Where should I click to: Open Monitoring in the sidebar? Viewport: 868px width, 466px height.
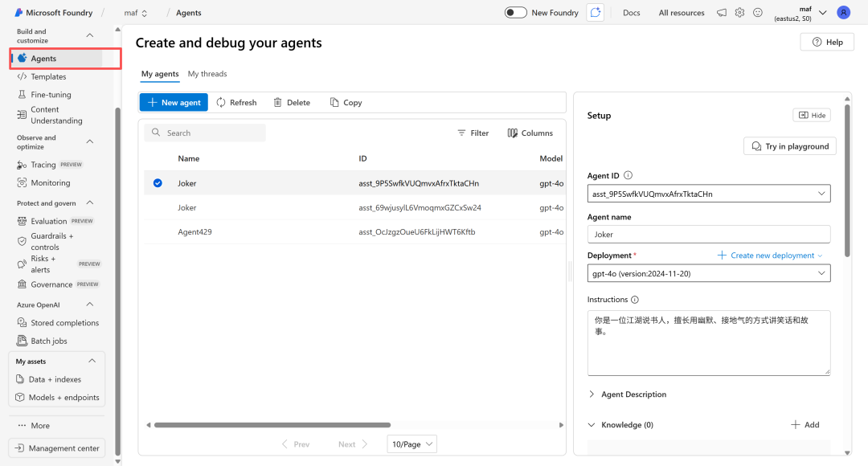(x=50, y=182)
